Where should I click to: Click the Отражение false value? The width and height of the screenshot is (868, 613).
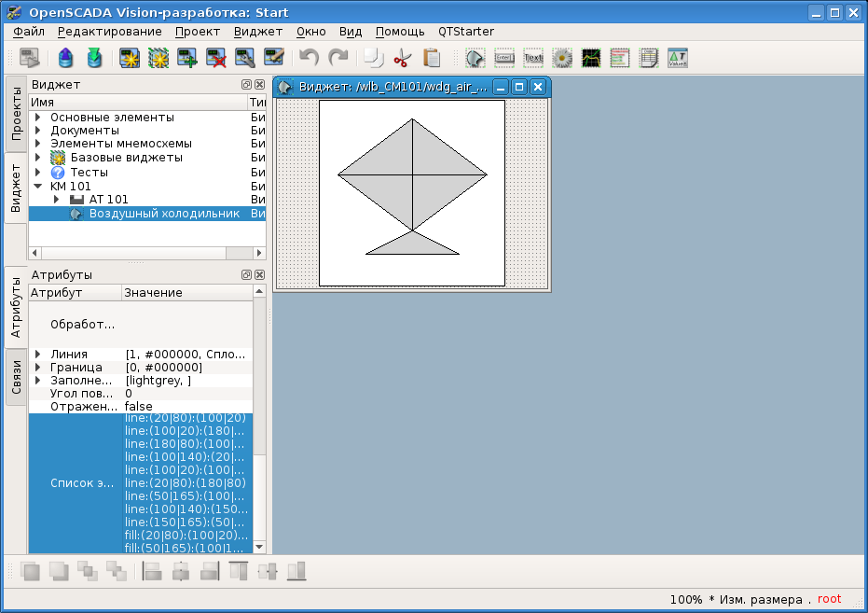pyautogui.click(x=139, y=407)
